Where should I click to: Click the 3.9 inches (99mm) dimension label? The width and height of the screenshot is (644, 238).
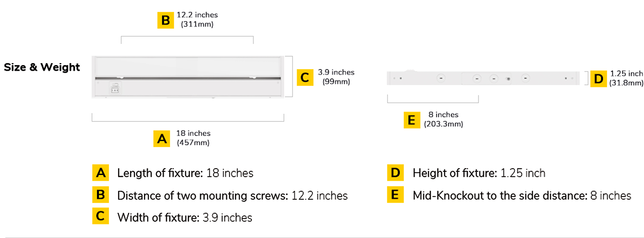[336, 77]
